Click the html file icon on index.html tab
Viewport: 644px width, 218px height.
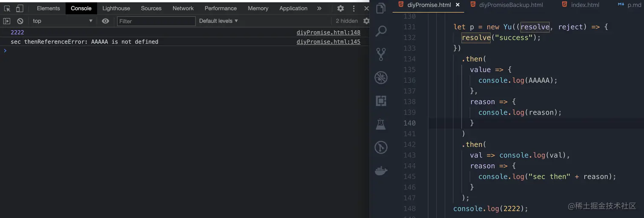564,5
